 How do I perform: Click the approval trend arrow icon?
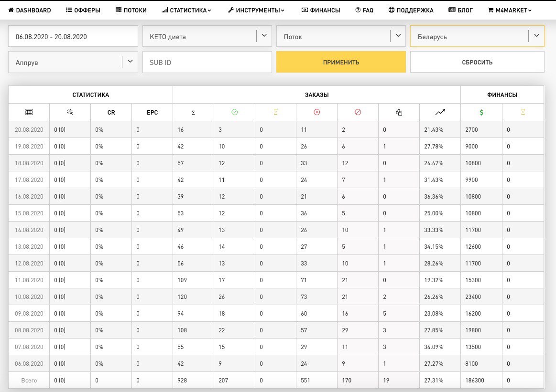[440, 112]
